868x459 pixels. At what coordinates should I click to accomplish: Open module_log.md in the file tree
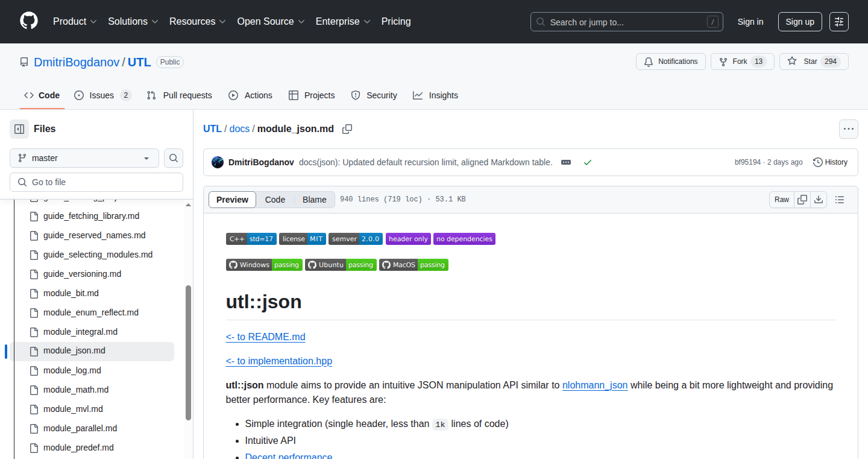(x=72, y=370)
